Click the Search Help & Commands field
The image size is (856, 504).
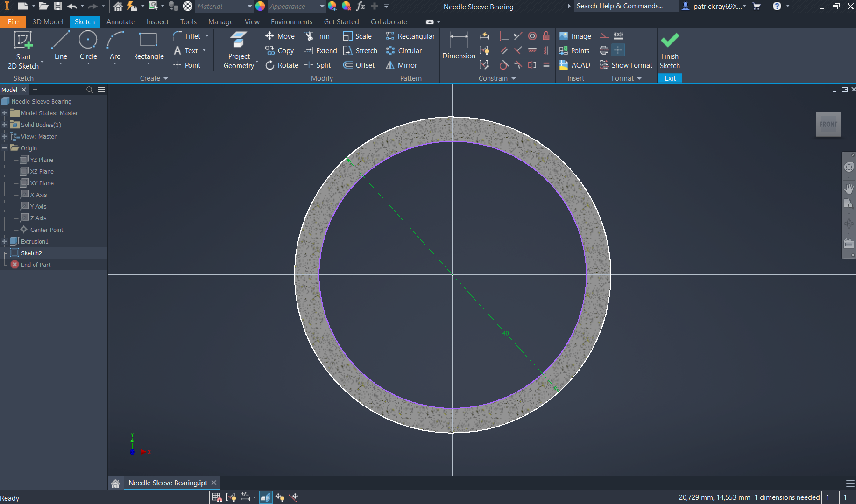point(624,6)
